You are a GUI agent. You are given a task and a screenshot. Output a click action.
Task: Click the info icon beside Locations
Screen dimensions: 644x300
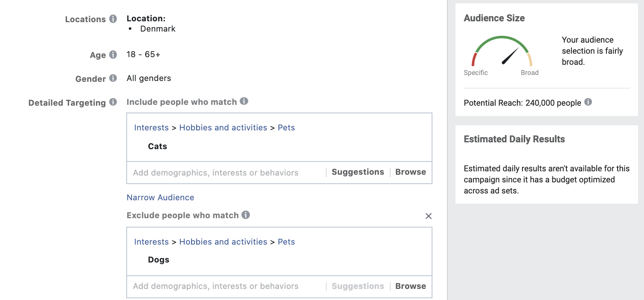click(x=113, y=19)
